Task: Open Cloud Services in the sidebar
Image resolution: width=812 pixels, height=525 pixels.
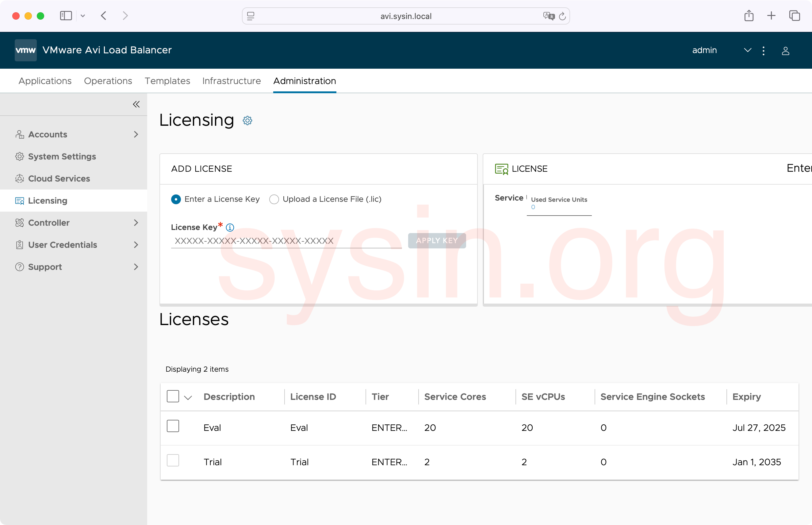Action: [59, 179]
